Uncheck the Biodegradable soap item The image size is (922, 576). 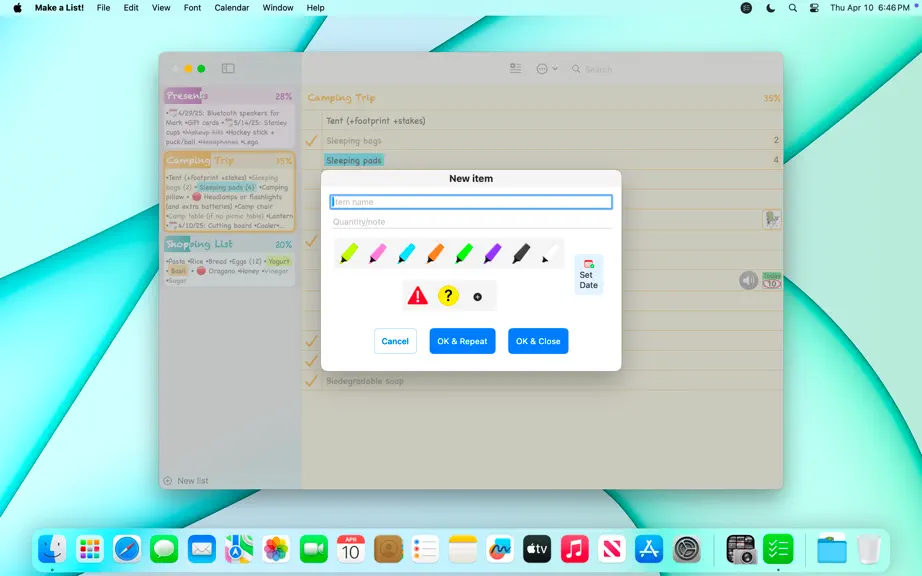pyautogui.click(x=311, y=381)
